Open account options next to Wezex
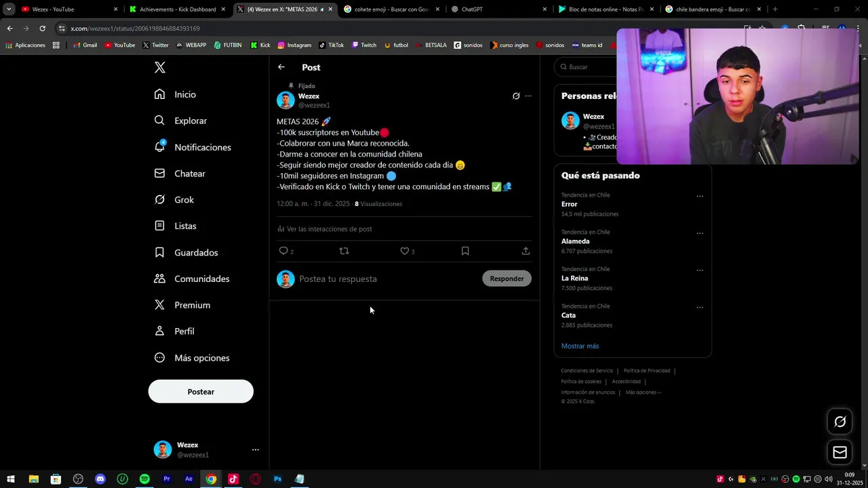Image resolution: width=868 pixels, height=488 pixels. [x=255, y=449]
